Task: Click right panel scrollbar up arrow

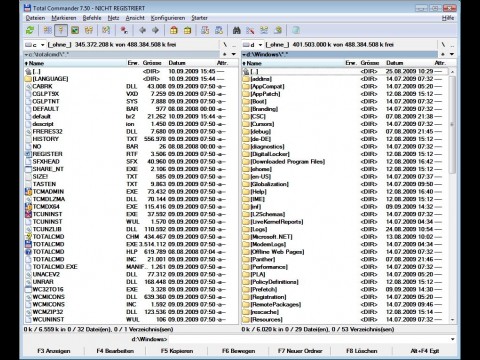Action: pos(452,72)
